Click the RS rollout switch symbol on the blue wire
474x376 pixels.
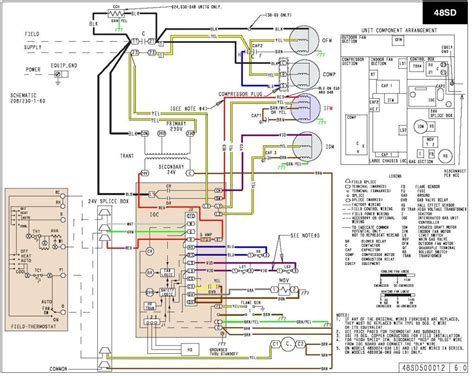(x=258, y=254)
